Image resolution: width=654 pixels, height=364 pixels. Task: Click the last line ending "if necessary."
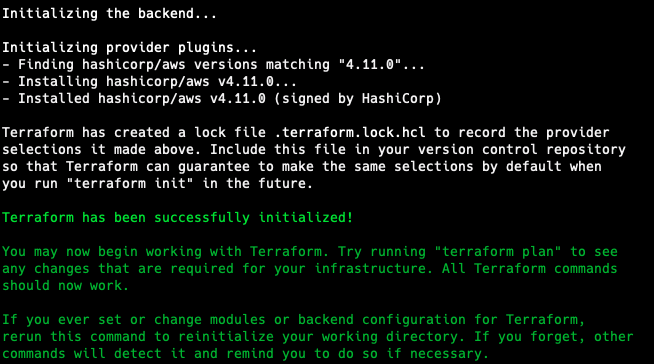(245, 354)
